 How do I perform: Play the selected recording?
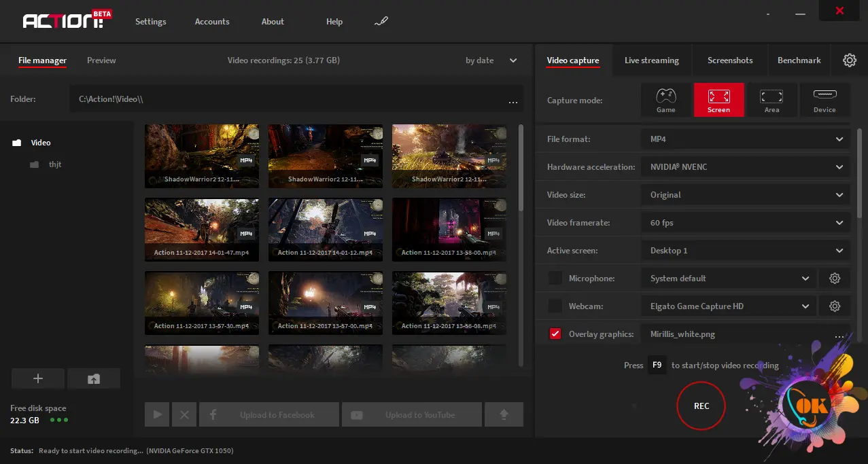[157, 414]
